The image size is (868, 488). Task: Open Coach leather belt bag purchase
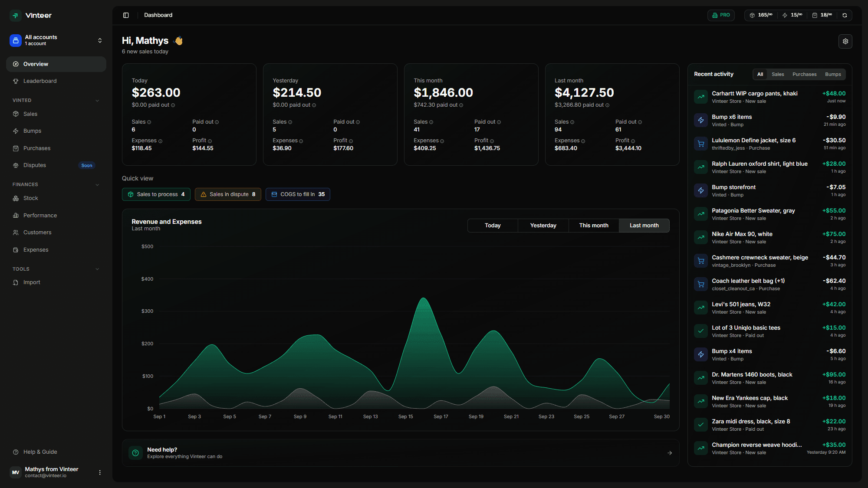coord(769,285)
